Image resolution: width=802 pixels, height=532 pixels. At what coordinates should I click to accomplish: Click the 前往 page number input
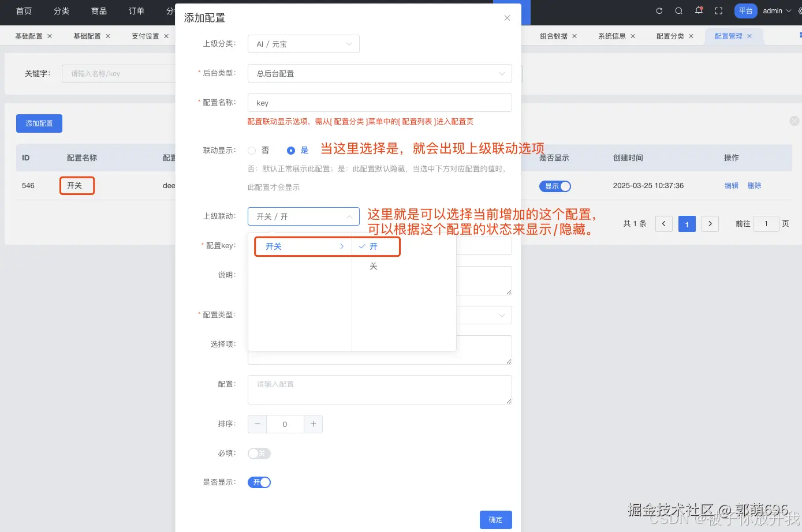coord(766,224)
